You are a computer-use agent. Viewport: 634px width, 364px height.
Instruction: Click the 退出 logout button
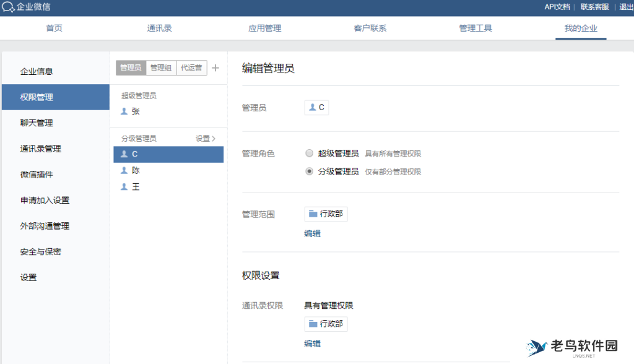[x=624, y=7]
